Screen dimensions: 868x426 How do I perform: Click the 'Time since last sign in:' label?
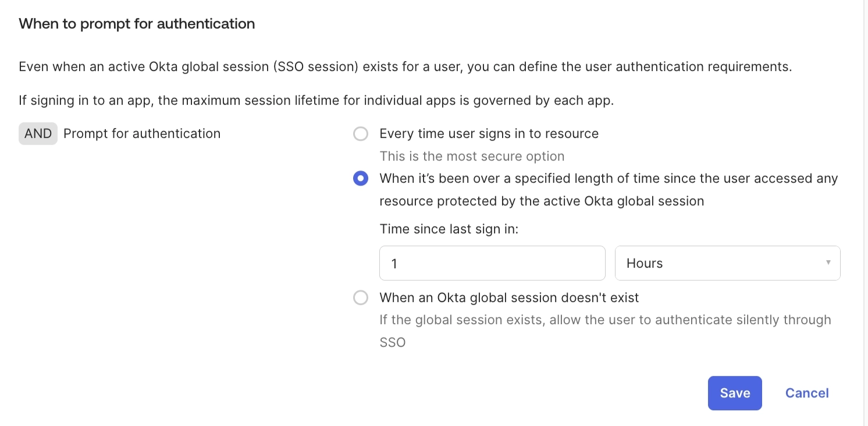(x=449, y=229)
